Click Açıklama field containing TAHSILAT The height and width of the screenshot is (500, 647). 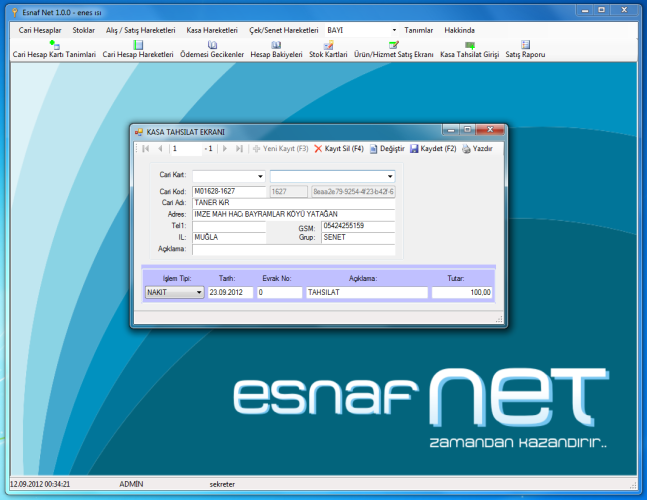(367, 292)
